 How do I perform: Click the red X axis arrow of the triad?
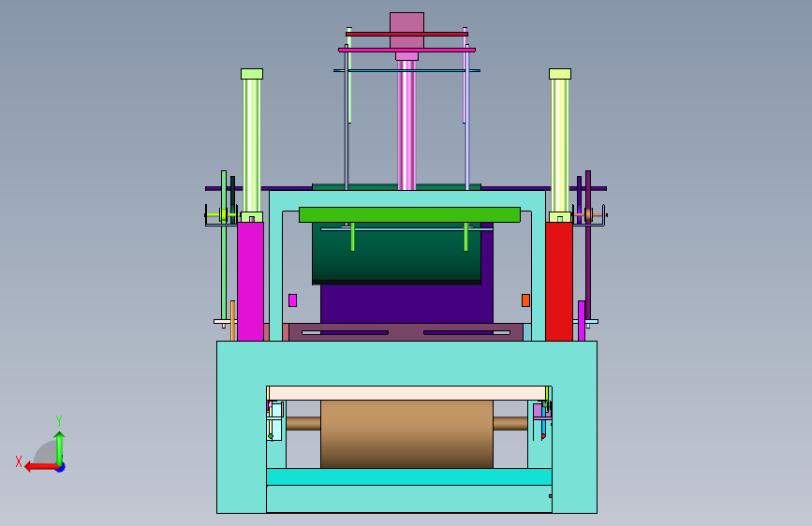coord(40,467)
